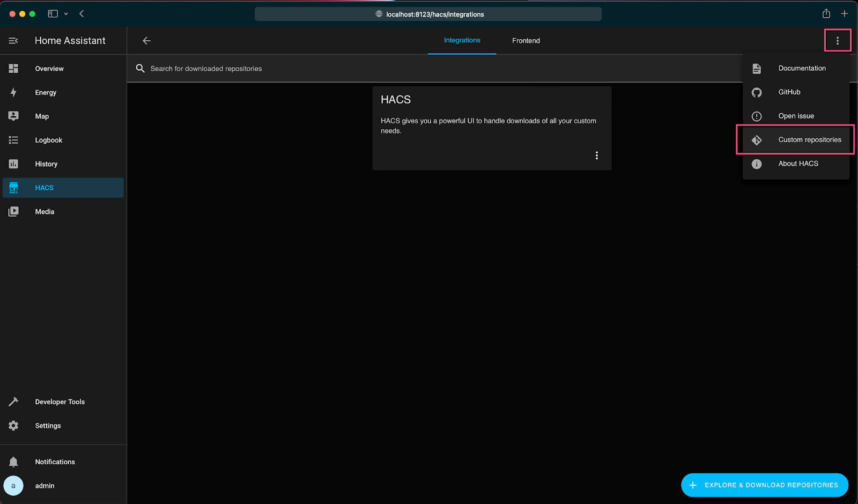858x504 pixels.
Task: Open the top-right overflow menu
Action: tap(838, 41)
